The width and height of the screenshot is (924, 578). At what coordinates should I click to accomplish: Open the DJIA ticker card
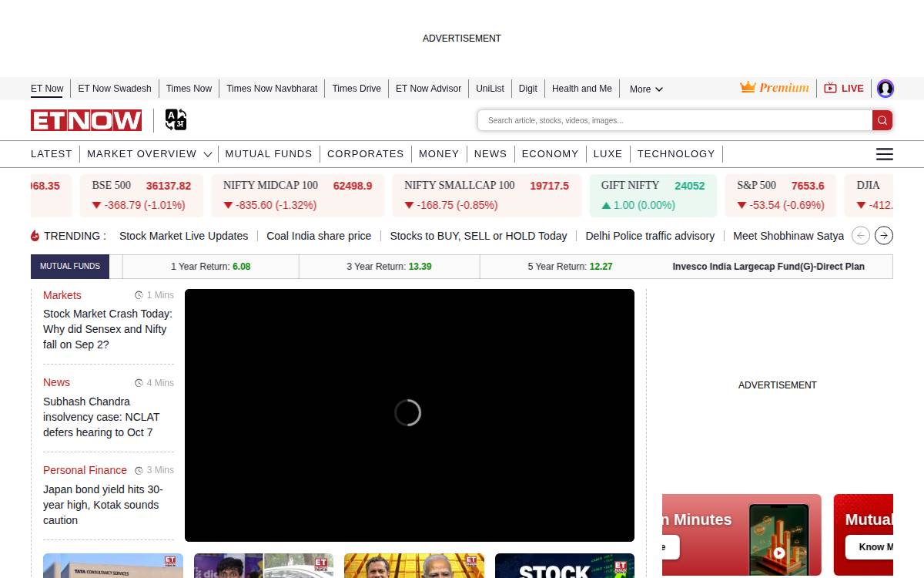click(x=869, y=196)
